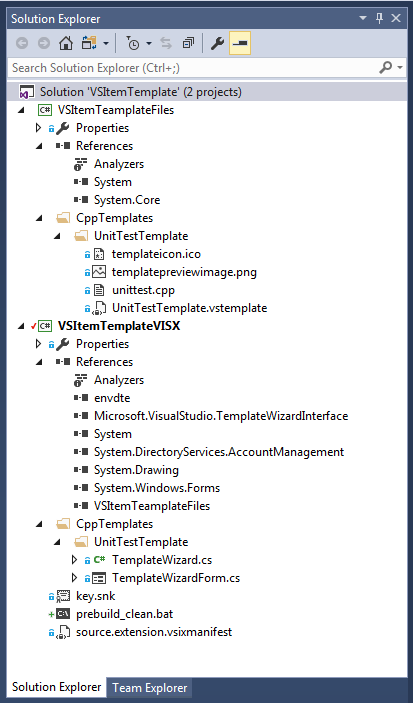The height and width of the screenshot is (703, 413).
Task: Select the prebuild_clean.bat file
Action: click(x=125, y=614)
